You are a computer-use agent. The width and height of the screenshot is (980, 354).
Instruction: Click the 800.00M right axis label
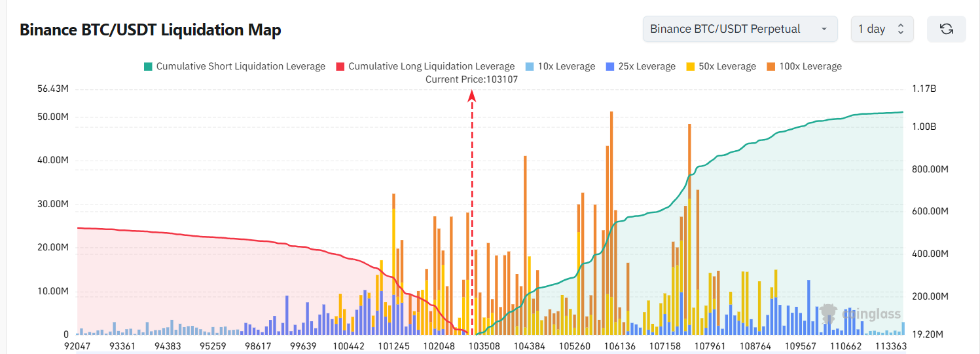click(x=930, y=169)
